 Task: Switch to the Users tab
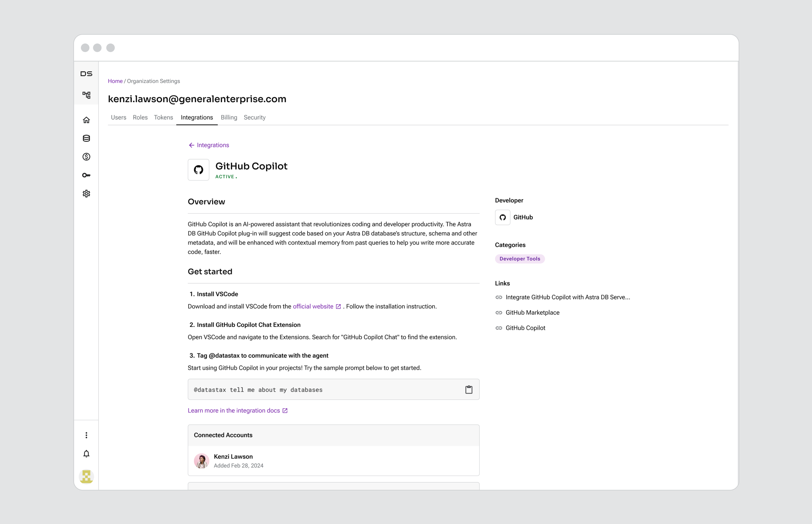coord(119,117)
